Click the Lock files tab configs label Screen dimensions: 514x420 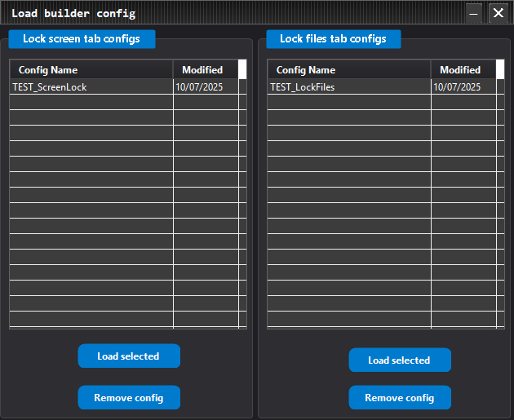(334, 39)
